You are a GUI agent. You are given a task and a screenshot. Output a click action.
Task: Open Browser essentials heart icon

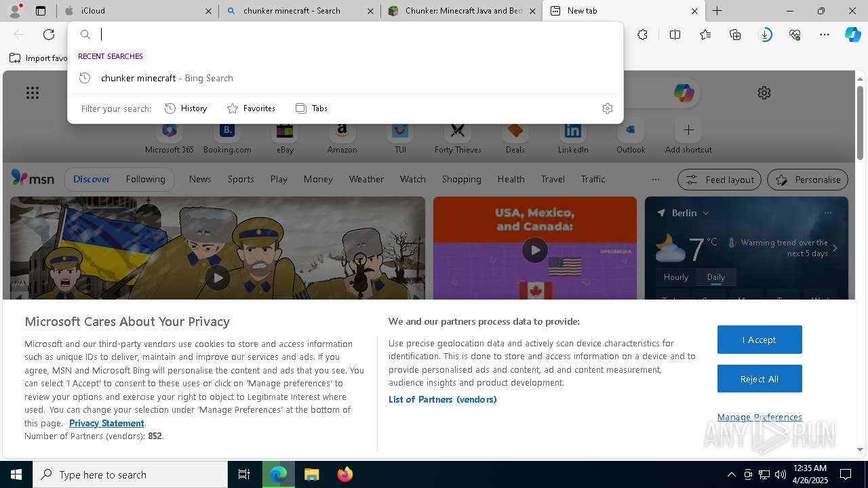795,35
